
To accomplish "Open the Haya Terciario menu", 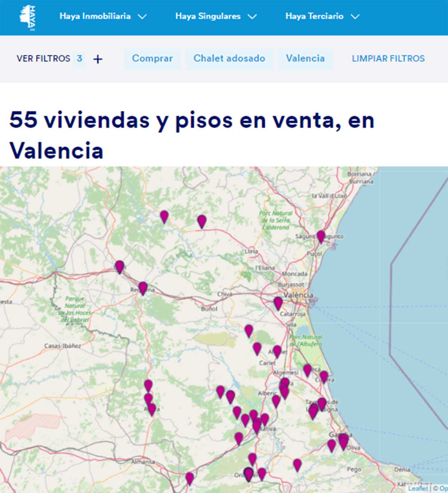I will tap(314, 16).
